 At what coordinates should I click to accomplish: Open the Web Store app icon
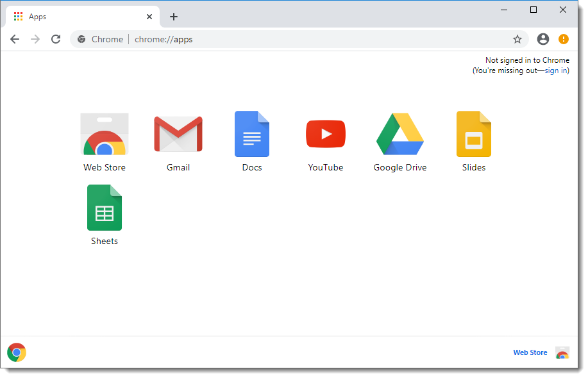click(x=105, y=134)
